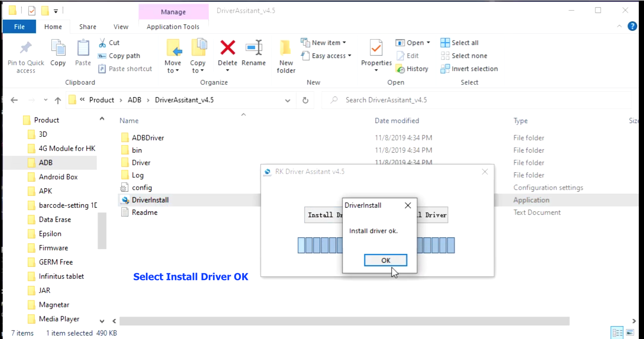Switch to the Share ribbon tab

tap(88, 27)
